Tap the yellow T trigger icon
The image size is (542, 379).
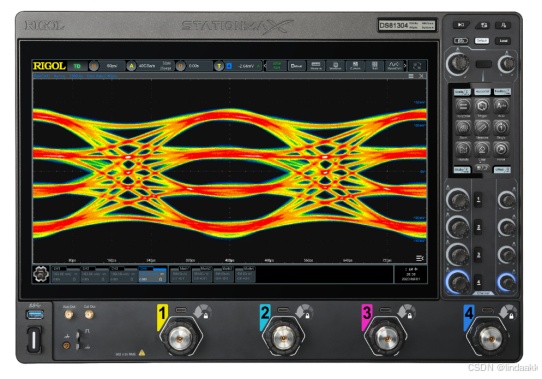[219, 66]
